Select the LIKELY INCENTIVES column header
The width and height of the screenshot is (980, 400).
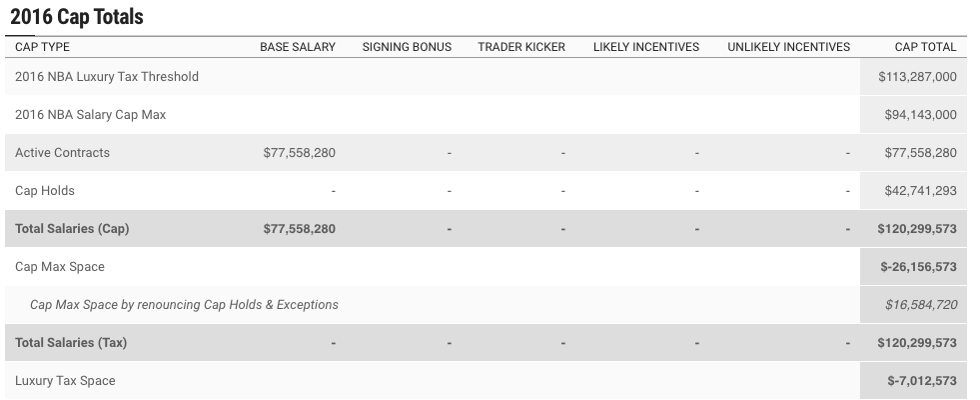pyautogui.click(x=645, y=47)
